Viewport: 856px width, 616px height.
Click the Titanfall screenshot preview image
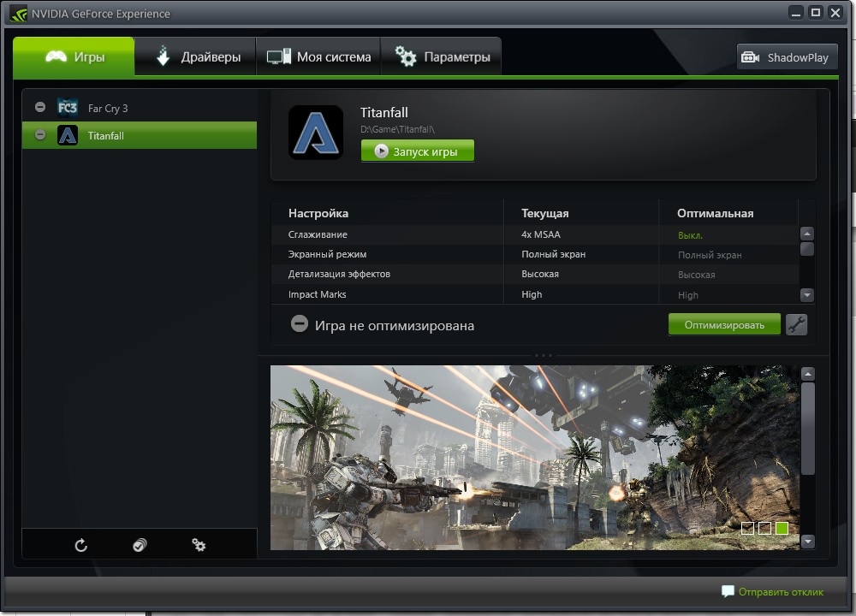tap(535, 457)
